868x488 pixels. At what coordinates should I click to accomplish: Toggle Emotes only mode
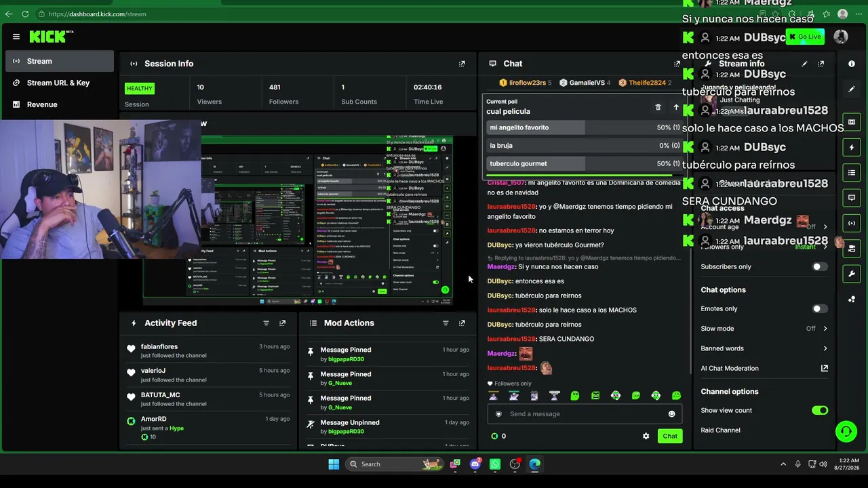click(820, 308)
